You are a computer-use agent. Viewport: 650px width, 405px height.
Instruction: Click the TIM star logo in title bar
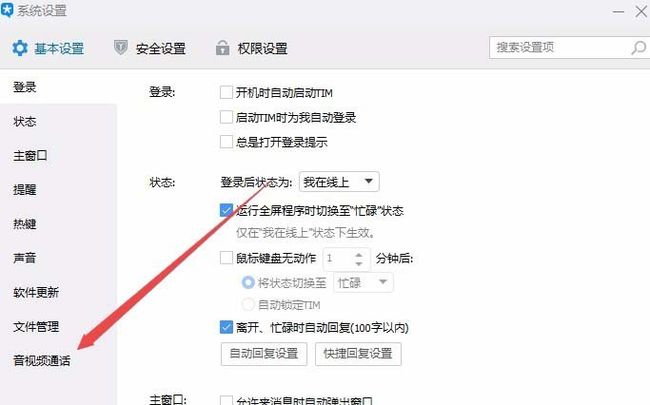7,10
